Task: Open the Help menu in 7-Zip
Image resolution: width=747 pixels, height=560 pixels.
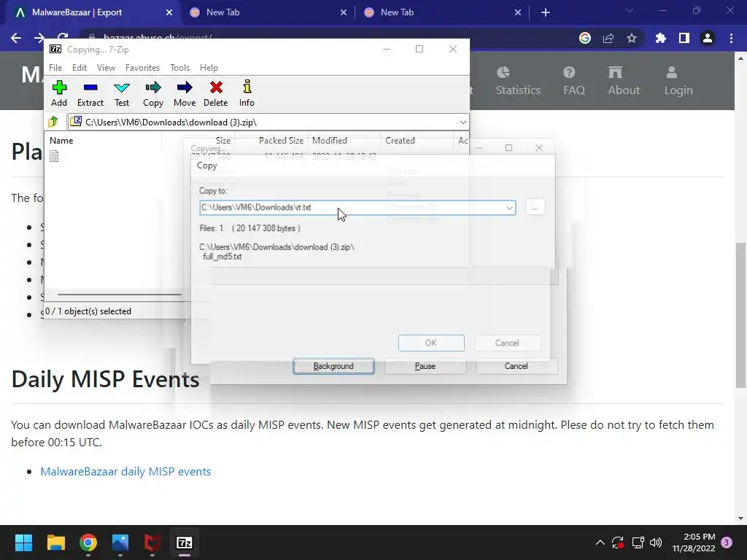Action: (209, 68)
